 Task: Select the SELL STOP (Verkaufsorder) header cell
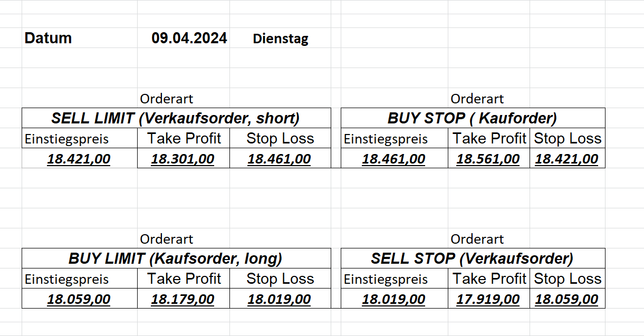[472, 258]
